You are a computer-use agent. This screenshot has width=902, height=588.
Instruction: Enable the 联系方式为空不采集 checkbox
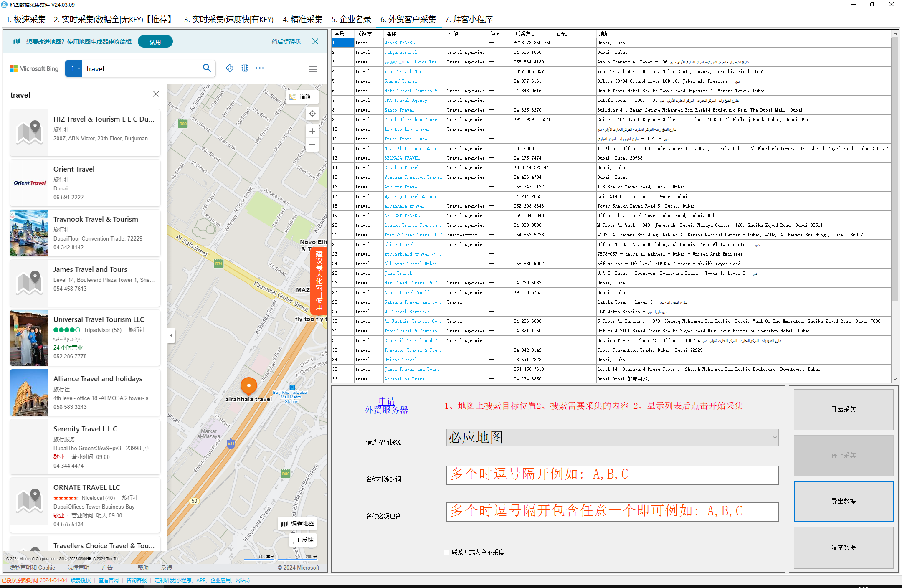point(447,552)
